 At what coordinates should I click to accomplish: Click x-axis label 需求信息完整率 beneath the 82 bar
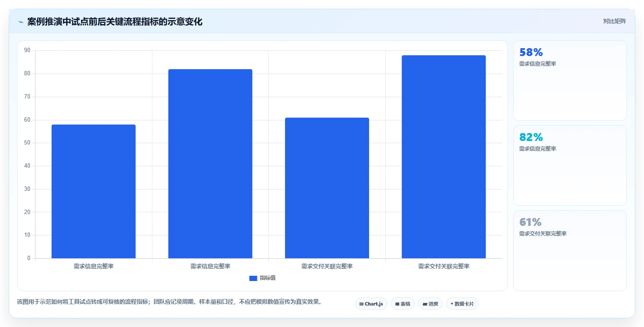(210, 266)
